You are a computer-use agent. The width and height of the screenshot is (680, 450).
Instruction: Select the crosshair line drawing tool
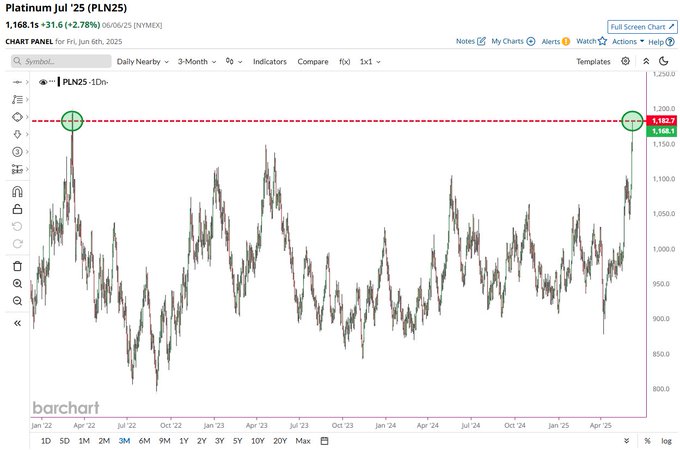tap(17, 82)
